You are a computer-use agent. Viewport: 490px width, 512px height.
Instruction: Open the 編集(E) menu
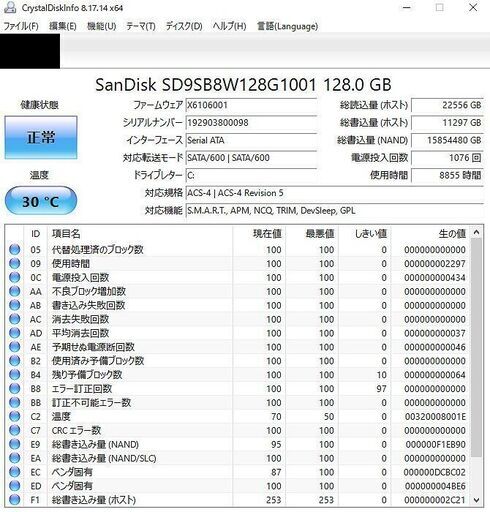[62, 26]
